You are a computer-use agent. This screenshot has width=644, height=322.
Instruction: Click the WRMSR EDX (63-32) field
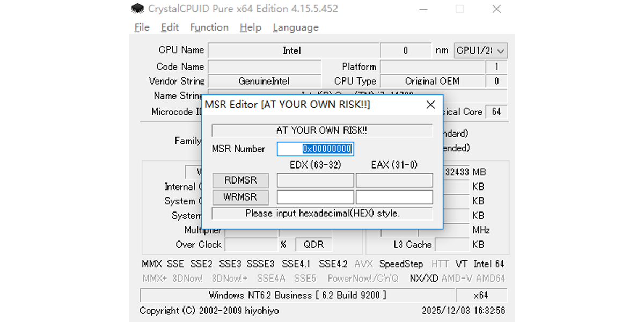point(316,197)
